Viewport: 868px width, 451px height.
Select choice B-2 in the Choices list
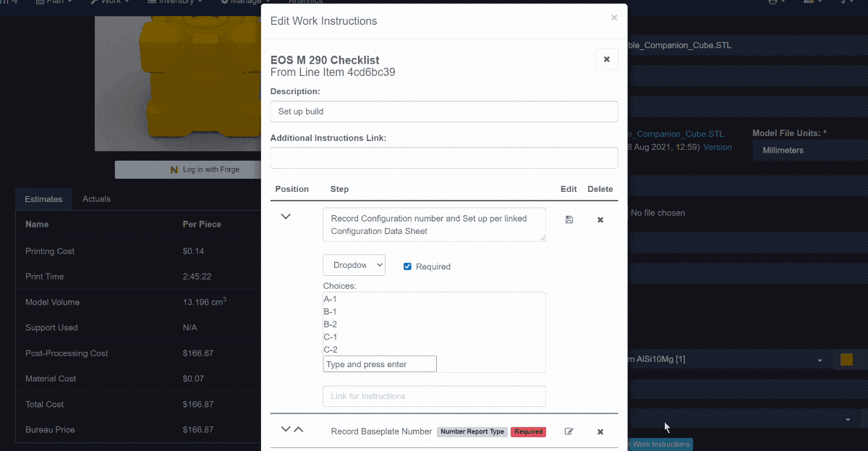[330, 324]
